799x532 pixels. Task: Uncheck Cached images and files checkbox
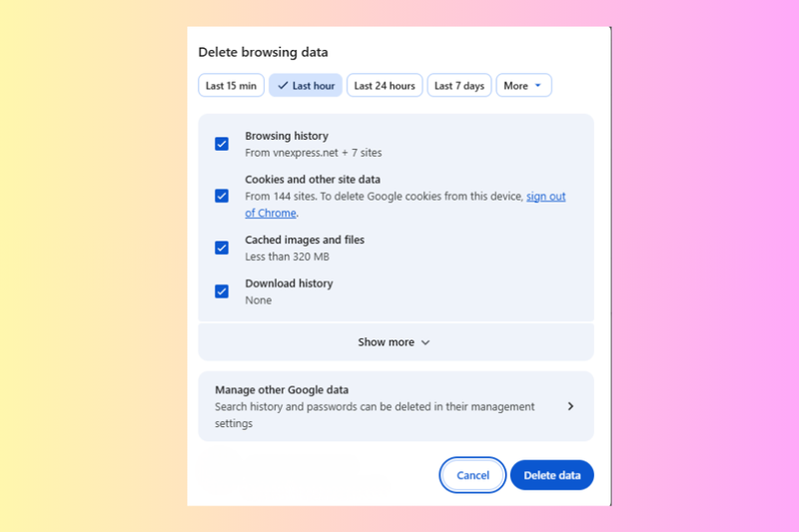coord(222,248)
